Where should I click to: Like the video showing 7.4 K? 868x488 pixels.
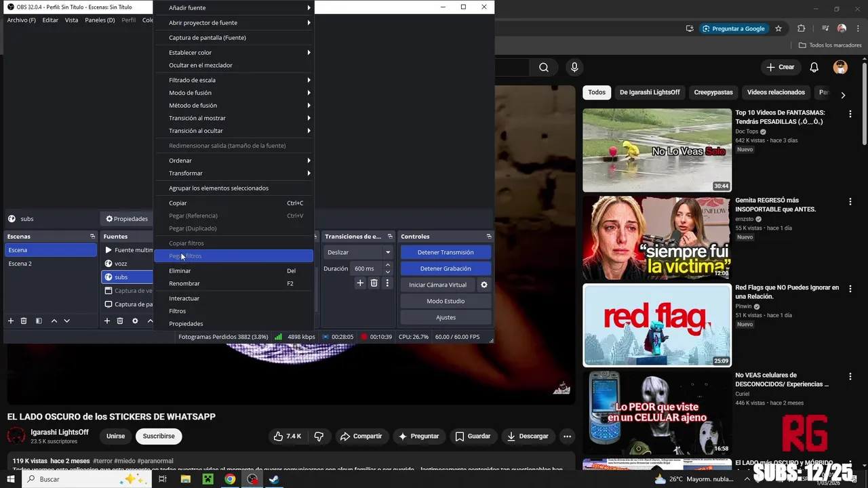[287, 436]
